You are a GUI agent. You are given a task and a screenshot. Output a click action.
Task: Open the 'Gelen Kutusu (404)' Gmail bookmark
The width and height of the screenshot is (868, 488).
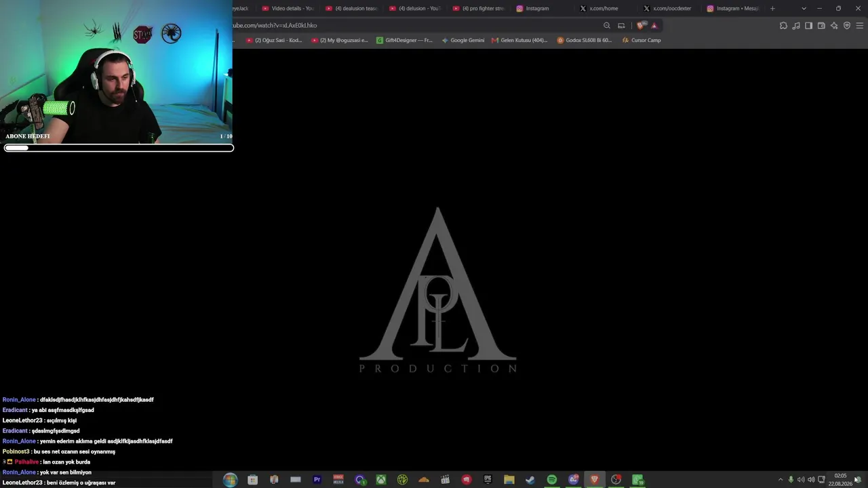pyautogui.click(x=519, y=40)
